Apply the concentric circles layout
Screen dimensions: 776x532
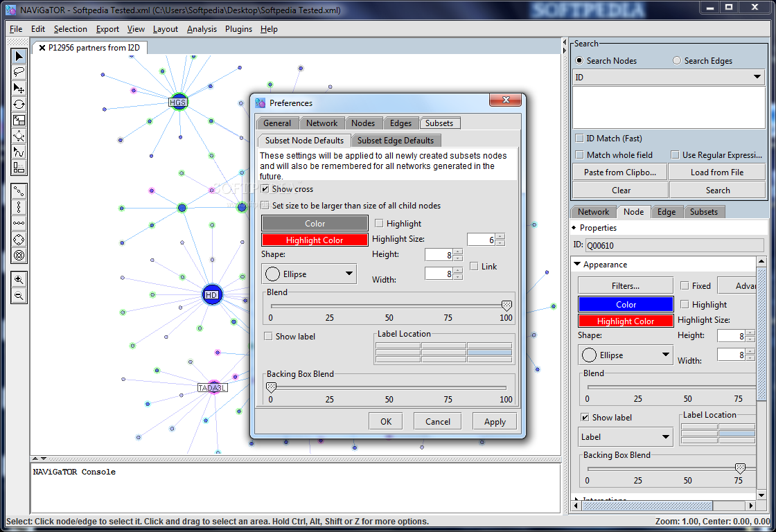pos(19,256)
